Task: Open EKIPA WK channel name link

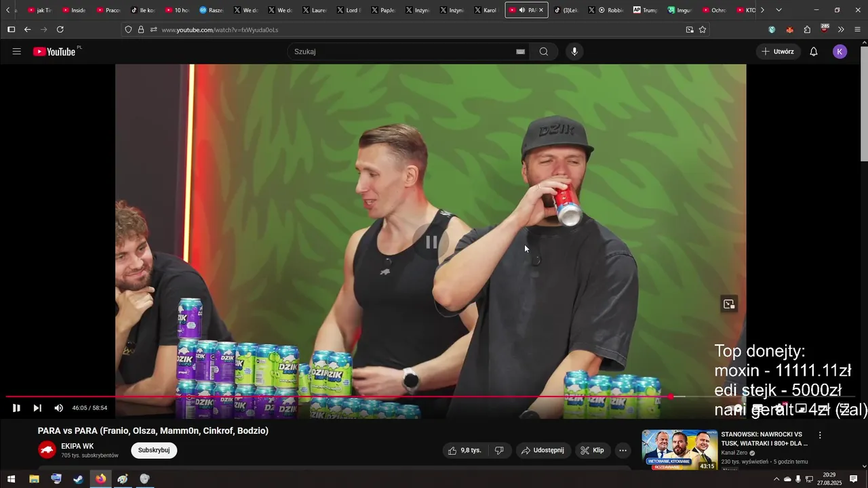Action: [77, 446]
